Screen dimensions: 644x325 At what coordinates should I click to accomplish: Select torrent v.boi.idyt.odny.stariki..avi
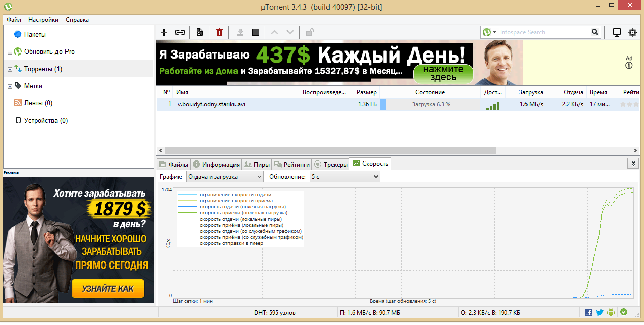pyautogui.click(x=211, y=104)
